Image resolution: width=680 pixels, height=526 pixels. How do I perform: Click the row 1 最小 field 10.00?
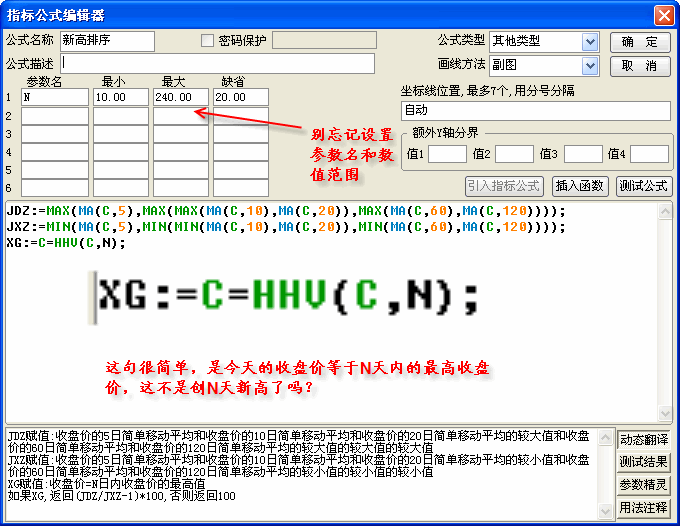(121, 97)
